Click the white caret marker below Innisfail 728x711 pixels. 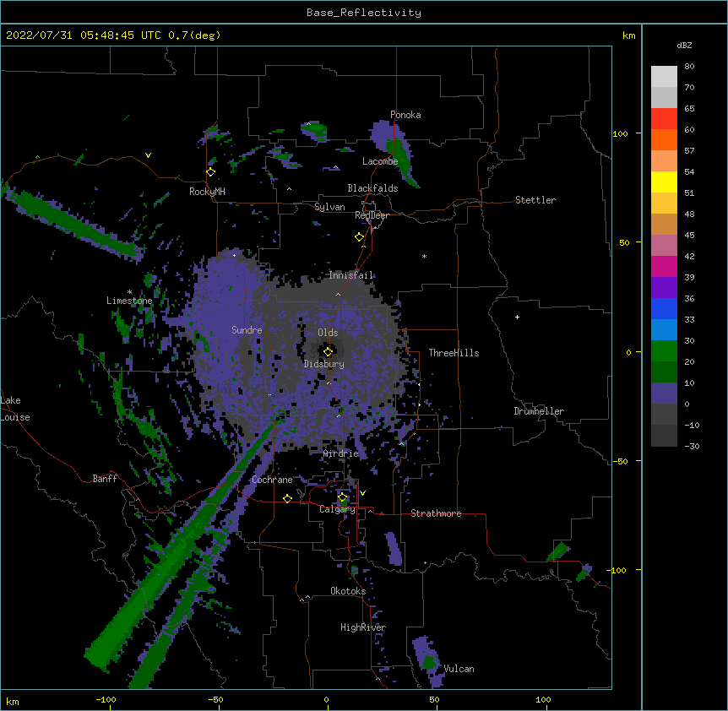point(338,294)
